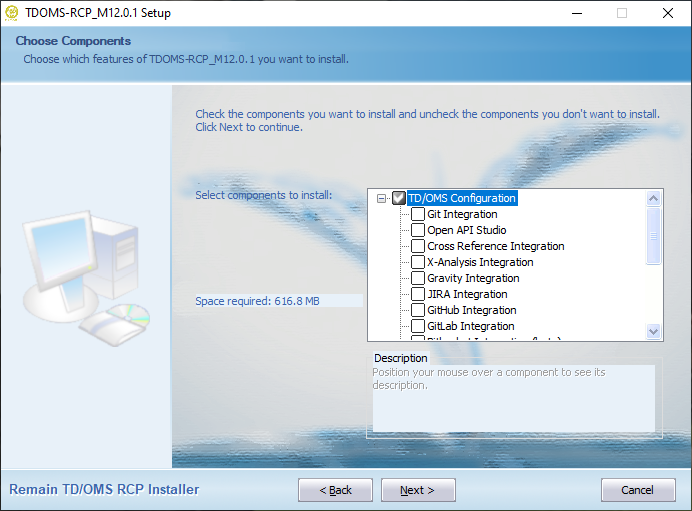The height and width of the screenshot is (511, 692).
Task: Select the JIRA Integration checkbox
Action: click(x=418, y=294)
